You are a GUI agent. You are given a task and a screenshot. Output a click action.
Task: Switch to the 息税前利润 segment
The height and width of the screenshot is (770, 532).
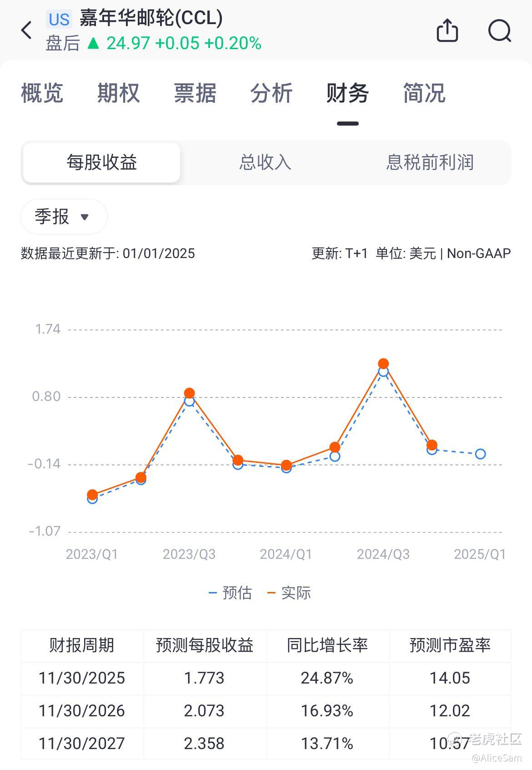coord(430,162)
